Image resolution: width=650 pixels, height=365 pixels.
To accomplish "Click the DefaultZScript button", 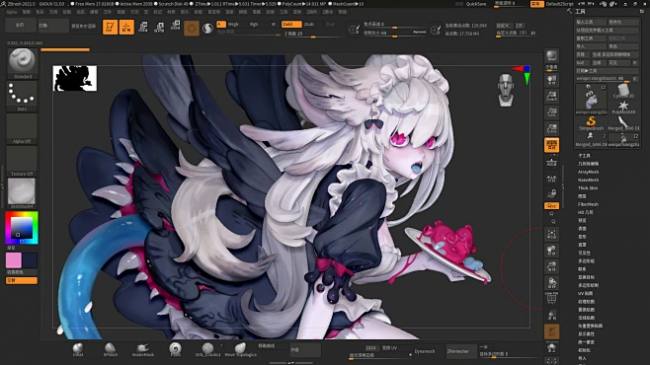I will [560, 4].
